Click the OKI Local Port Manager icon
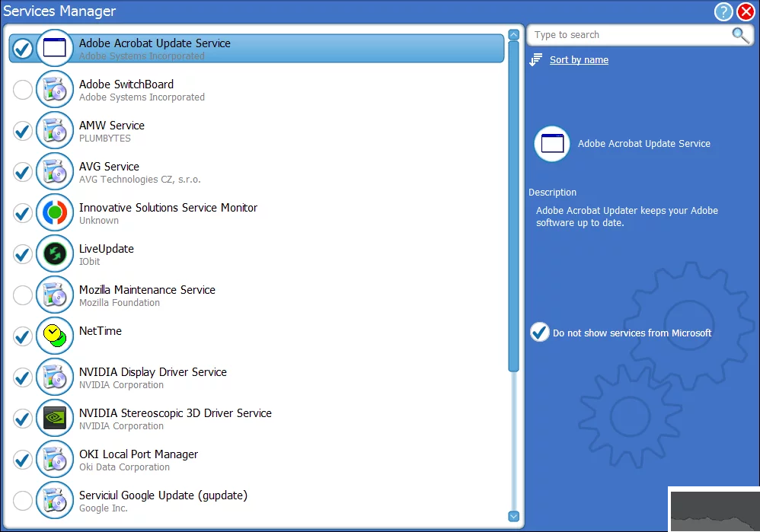Screen dimensions: 760x532 (54, 460)
